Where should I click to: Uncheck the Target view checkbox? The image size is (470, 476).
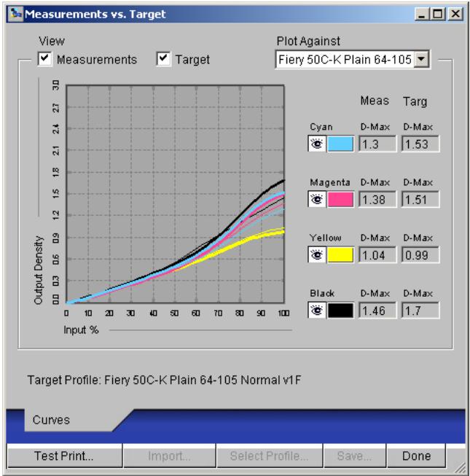(163, 58)
